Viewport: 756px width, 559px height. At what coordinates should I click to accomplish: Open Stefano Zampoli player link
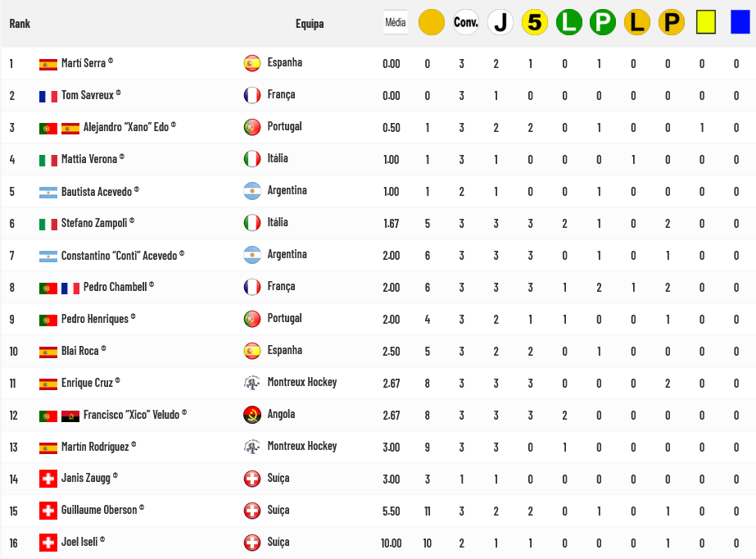pyautogui.click(x=93, y=223)
